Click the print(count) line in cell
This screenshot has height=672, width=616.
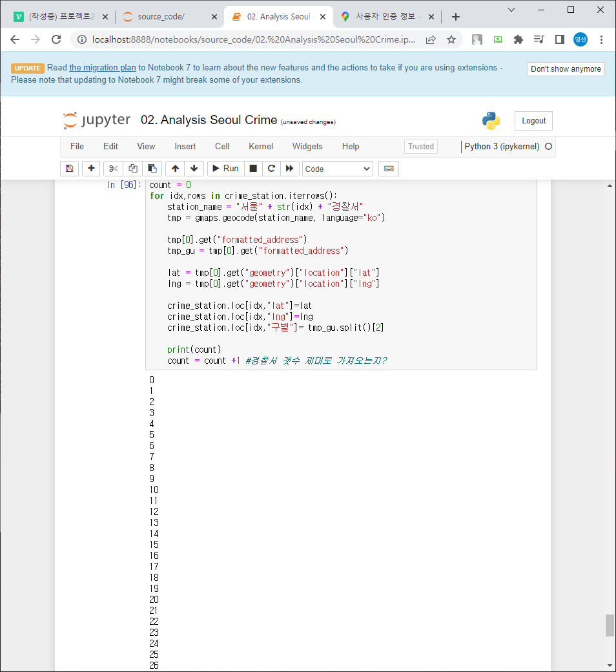pyautogui.click(x=194, y=350)
